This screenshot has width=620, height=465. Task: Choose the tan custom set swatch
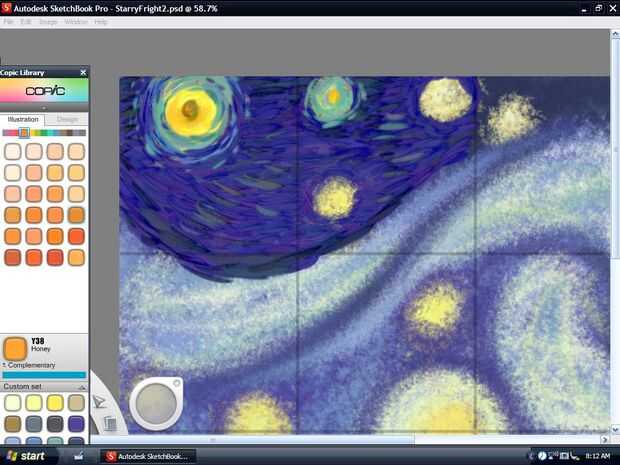(76, 403)
